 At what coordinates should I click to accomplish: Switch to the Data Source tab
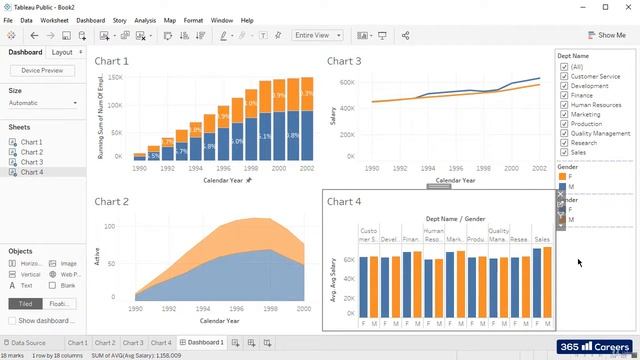coord(24,343)
